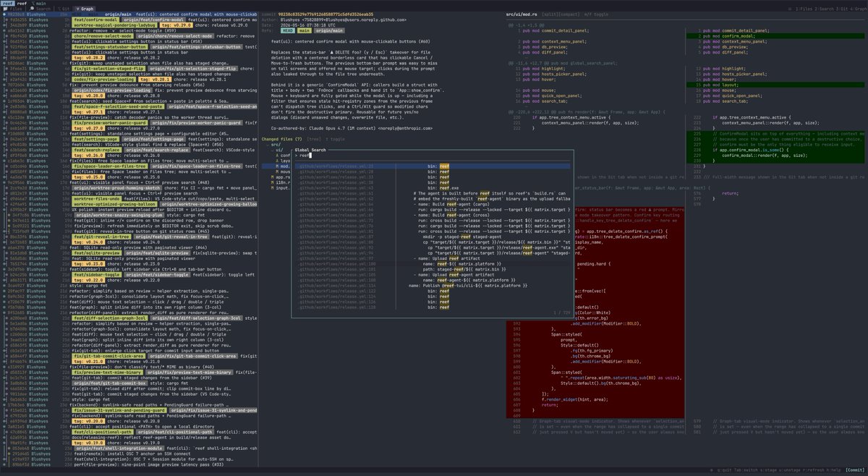Select the tag: v0.27.1 badge
The height and width of the screenshot is (476, 868).
click(x=88, y=112)
